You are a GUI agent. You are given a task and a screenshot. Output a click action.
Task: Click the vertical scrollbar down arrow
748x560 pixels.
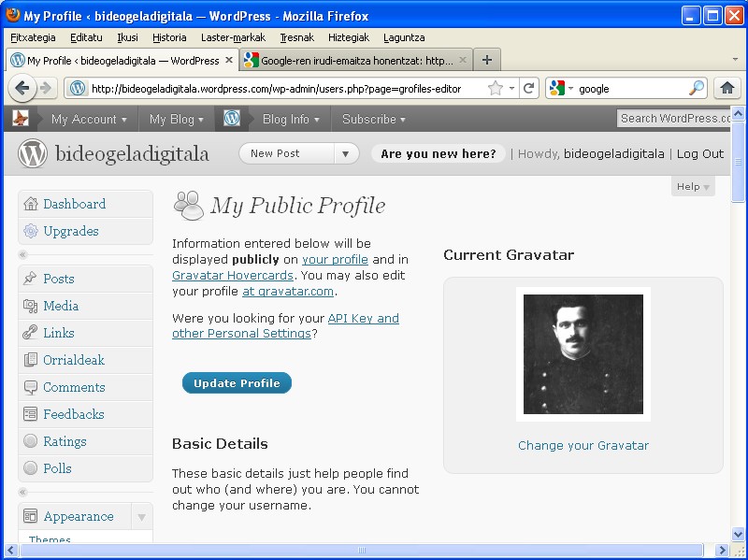pos(738,534)
